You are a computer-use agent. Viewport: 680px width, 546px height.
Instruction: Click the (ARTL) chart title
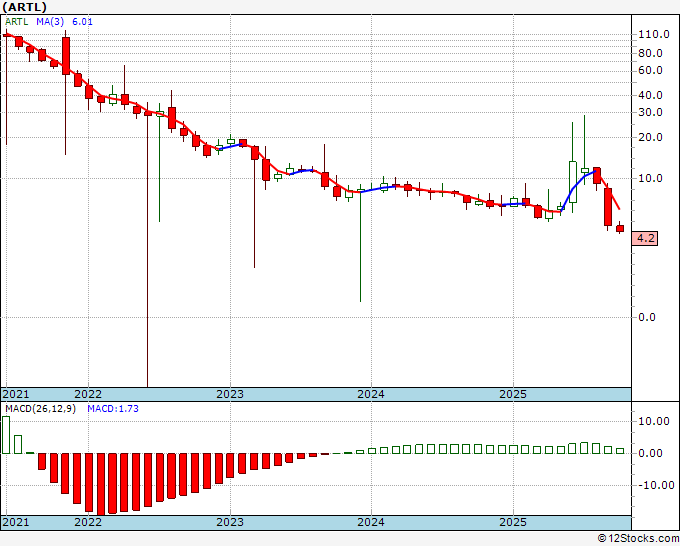24,7
